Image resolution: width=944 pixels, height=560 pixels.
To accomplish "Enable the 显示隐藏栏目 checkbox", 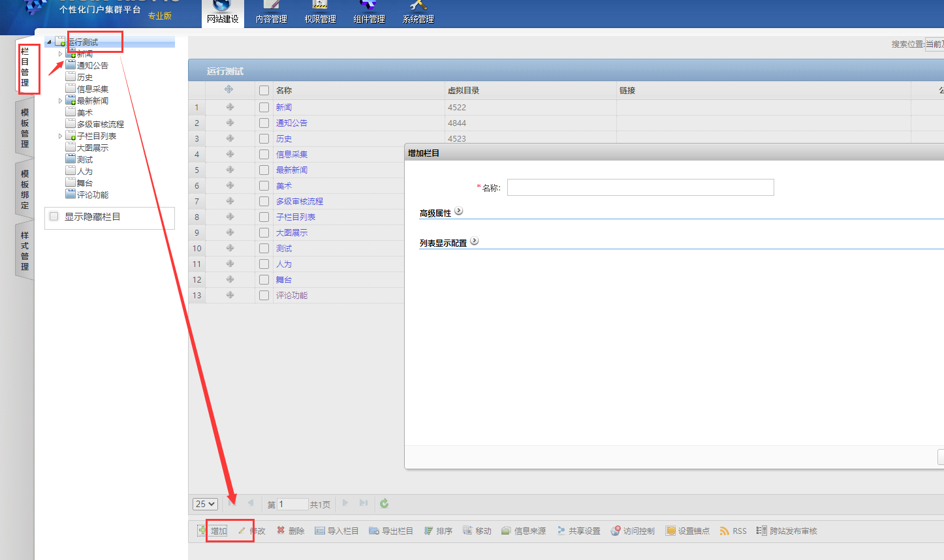I will point(54,217).
